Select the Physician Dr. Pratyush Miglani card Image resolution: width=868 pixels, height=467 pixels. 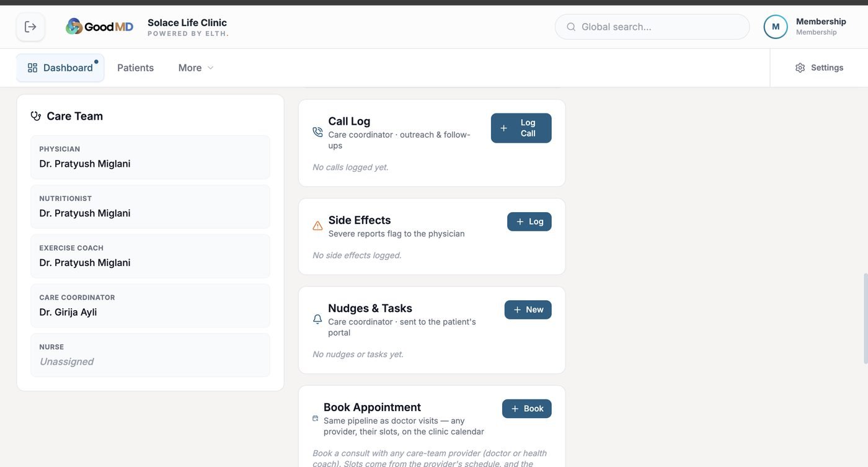pyautogui.click(x=150, y=158)
